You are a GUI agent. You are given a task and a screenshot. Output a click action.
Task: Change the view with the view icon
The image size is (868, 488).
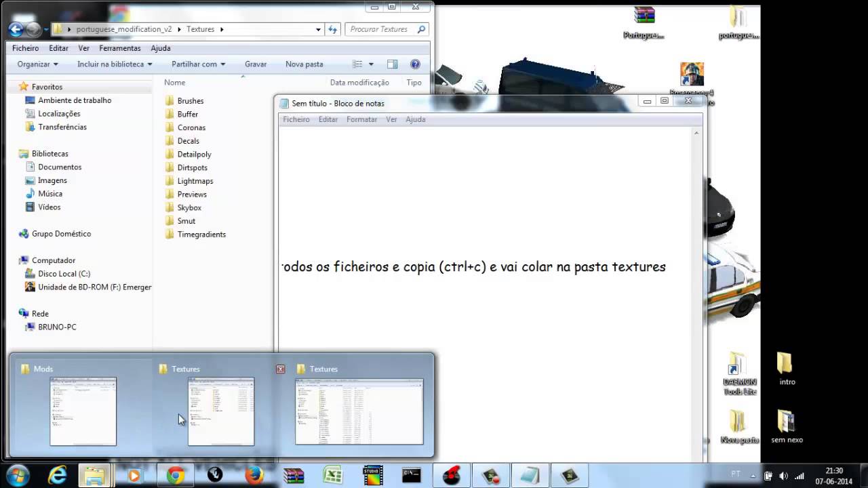357,64
